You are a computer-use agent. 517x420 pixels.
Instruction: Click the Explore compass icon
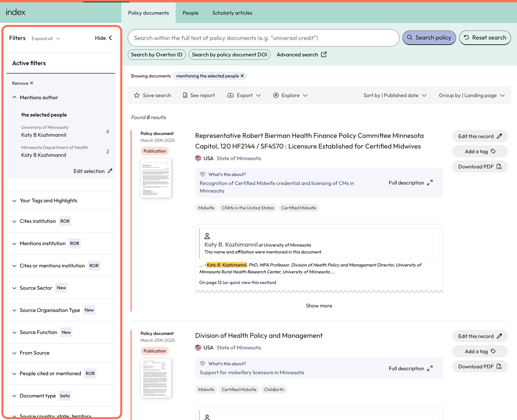(x=276, y=95)
